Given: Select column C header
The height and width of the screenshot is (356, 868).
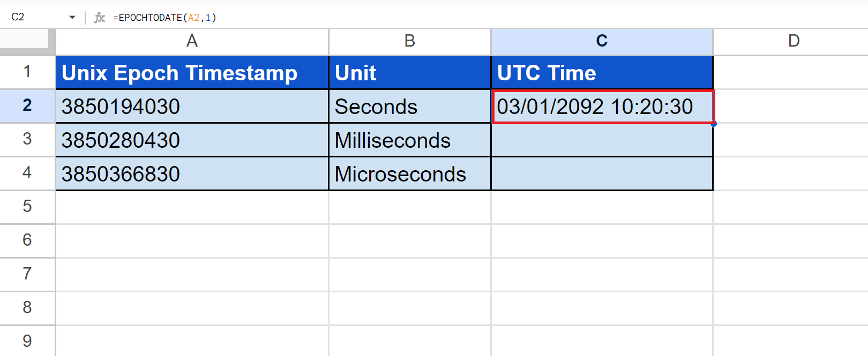Looking at the screenshot, I should pyautogui.click(x=602, y=41).
